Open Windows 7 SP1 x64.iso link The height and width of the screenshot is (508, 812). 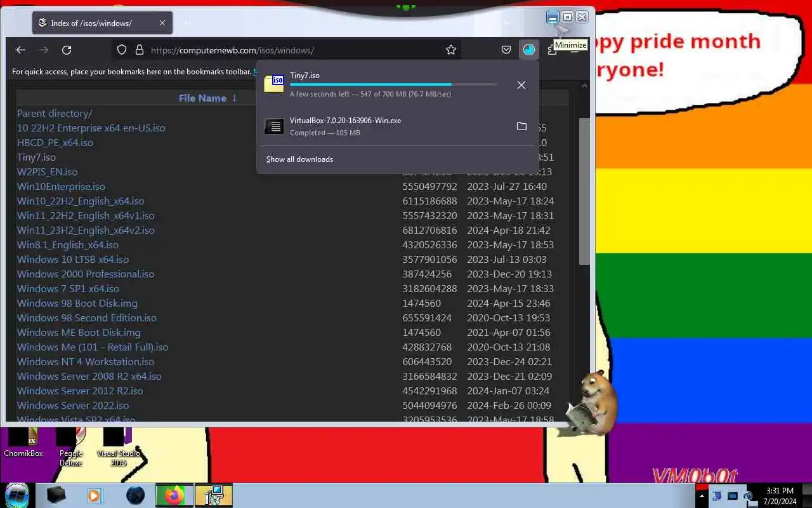point(68,288)
